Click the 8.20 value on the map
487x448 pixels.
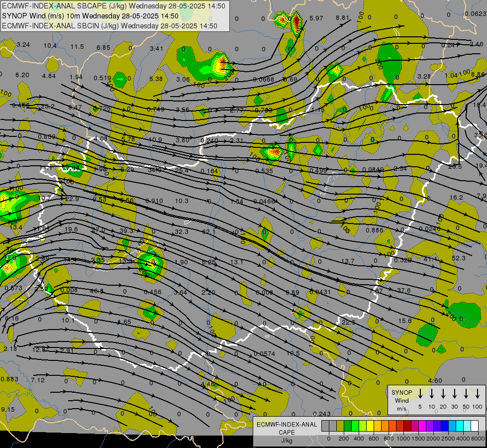point(22,75)
